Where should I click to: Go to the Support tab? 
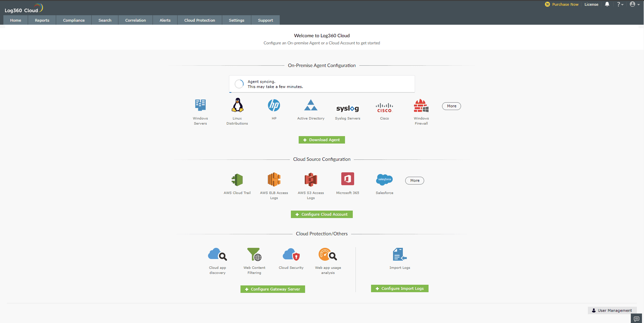[266, 20]
